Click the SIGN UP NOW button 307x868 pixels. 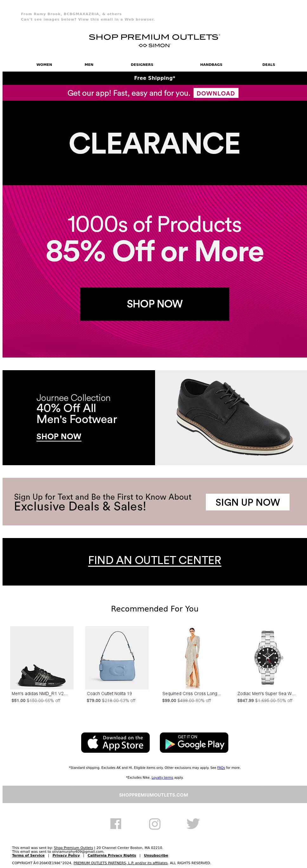click(248, 502)
